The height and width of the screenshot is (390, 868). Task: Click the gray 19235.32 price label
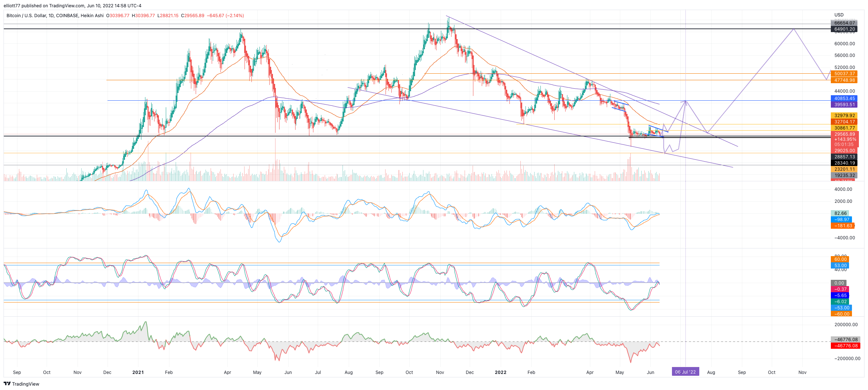pyautogui.click(x=844, y=175)
